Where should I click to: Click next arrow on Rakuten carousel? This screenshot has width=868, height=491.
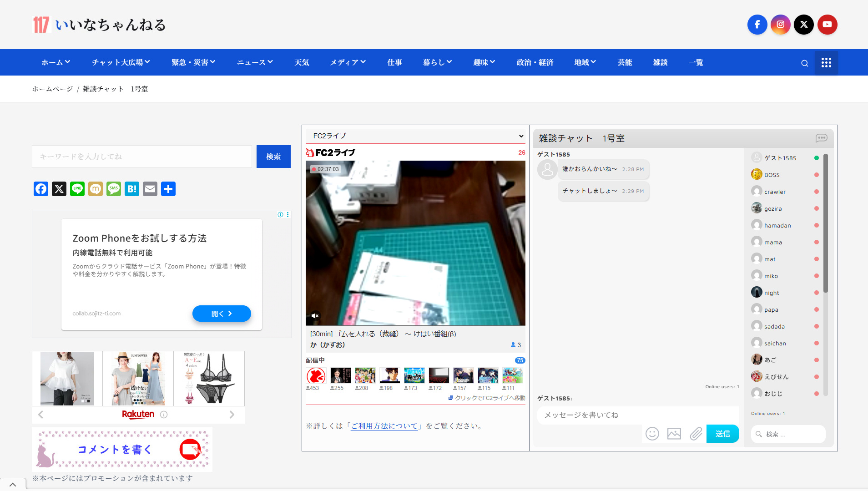[232, 415]
